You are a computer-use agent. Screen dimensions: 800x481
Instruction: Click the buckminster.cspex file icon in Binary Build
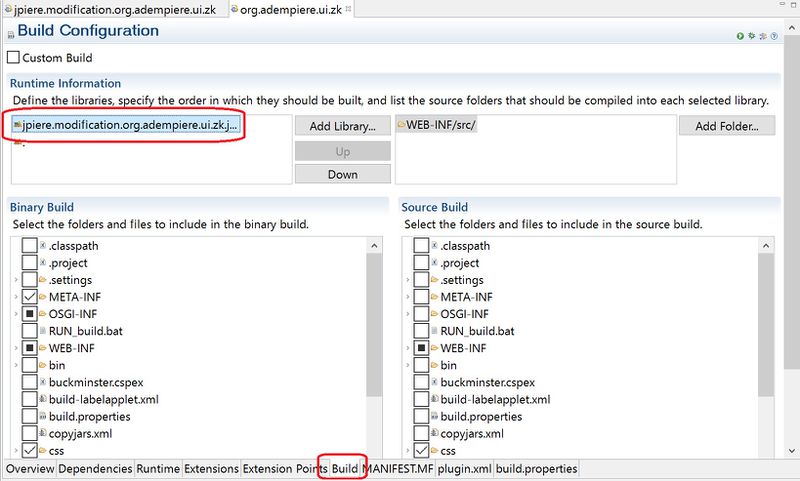[42, 382]
